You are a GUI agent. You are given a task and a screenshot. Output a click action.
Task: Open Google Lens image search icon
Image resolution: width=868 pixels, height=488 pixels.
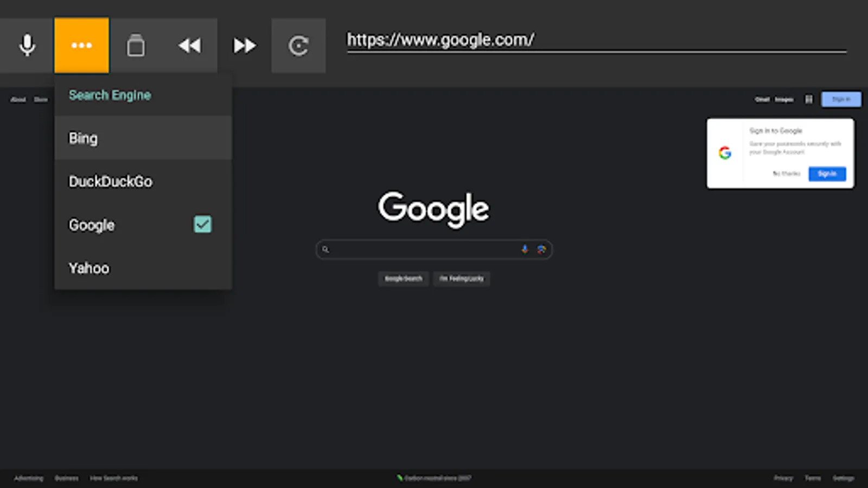(541, 249)
